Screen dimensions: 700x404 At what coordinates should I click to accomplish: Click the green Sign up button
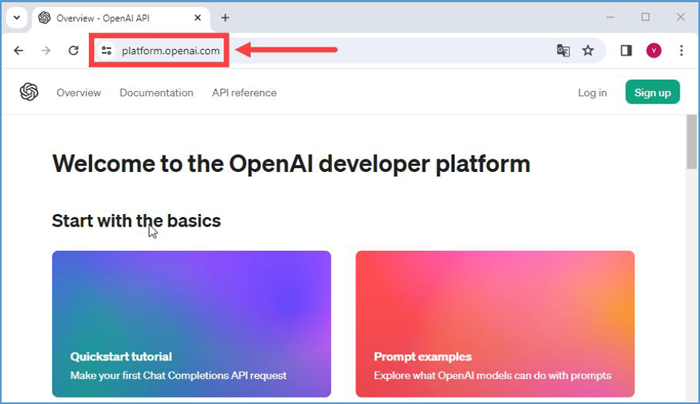(652, 92)
